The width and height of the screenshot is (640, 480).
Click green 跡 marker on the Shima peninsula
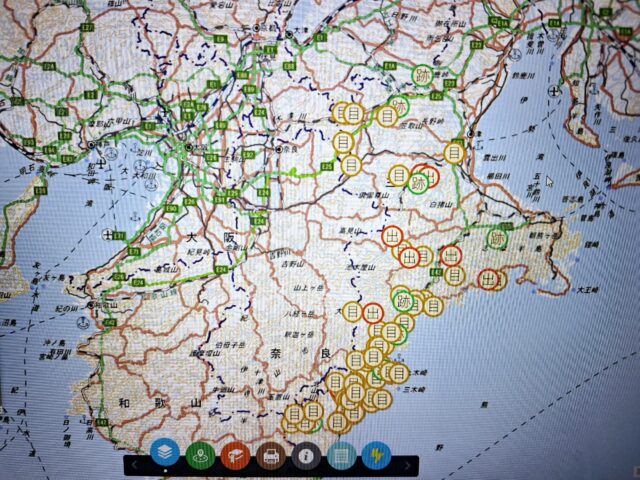(497, 239)
